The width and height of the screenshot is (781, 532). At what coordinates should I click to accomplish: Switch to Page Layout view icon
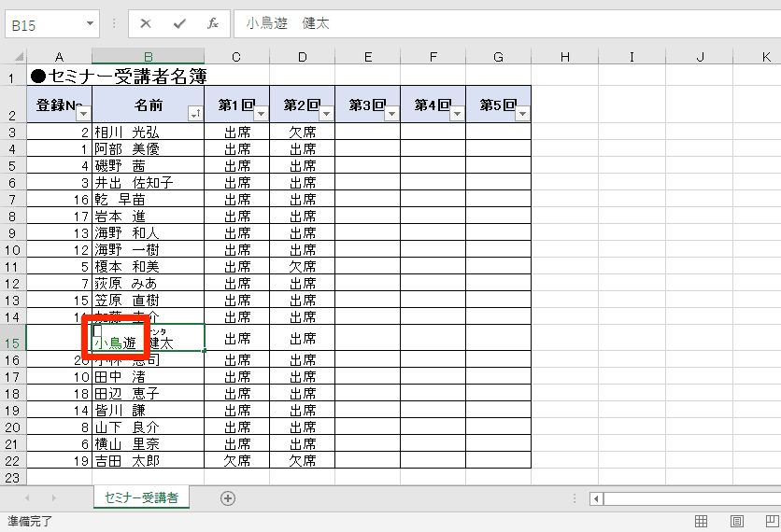tap(736, 522)
